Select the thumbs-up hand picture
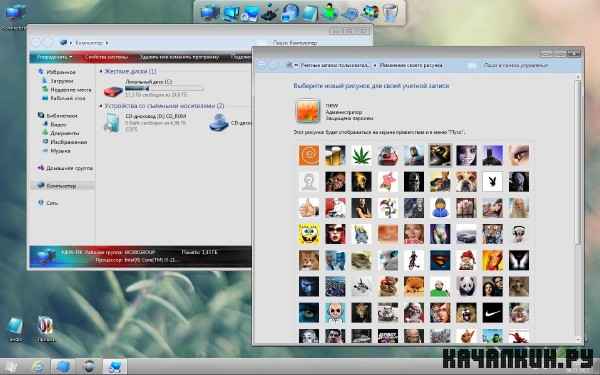Screen dimensions: 600x375 [x=308, y=208]
